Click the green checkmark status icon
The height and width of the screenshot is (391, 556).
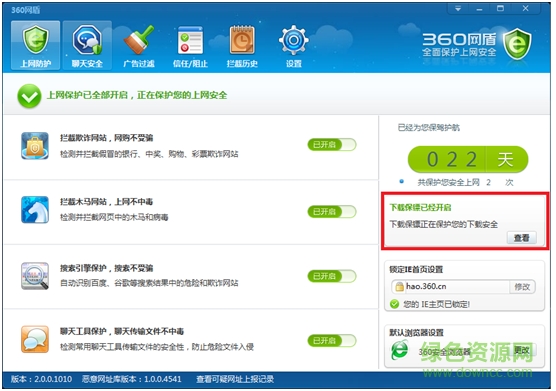(29, 96)
